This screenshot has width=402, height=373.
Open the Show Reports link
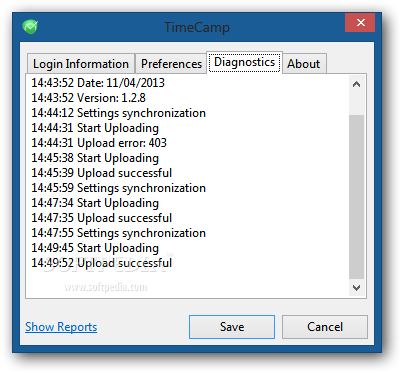[61, 327]
